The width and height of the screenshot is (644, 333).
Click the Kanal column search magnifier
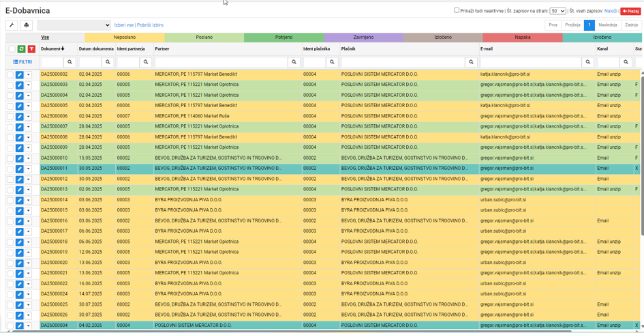(626, 62)
